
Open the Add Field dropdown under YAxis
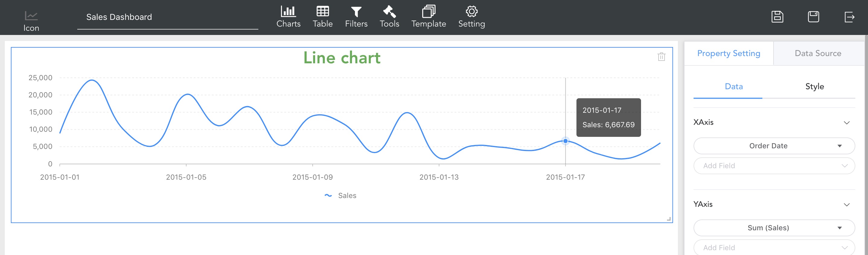point(774,247)
